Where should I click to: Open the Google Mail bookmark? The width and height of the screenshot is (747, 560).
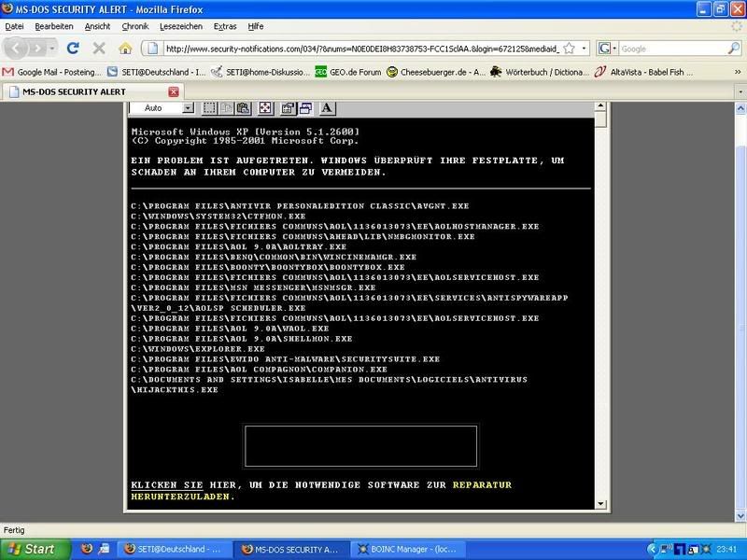[52, 72]
